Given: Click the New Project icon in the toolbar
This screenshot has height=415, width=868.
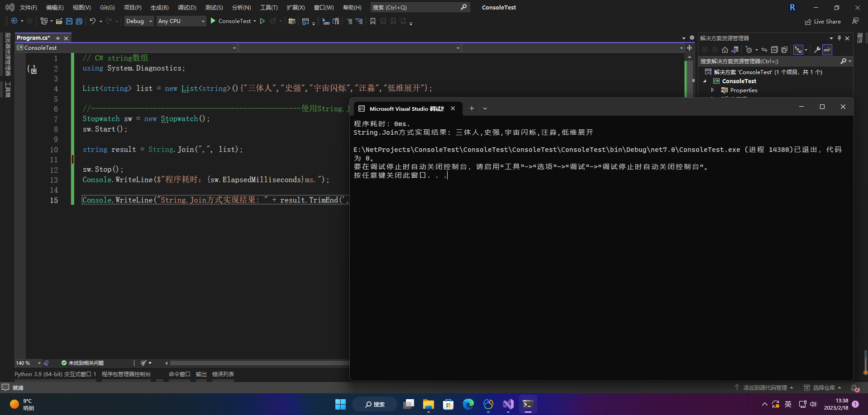Looking at the screenshot, I should point(44,21).
